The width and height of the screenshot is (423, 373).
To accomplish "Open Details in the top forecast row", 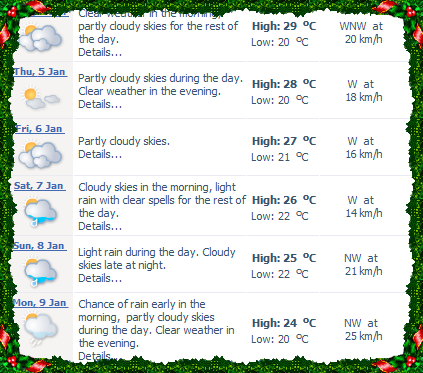I will point(100,52).
